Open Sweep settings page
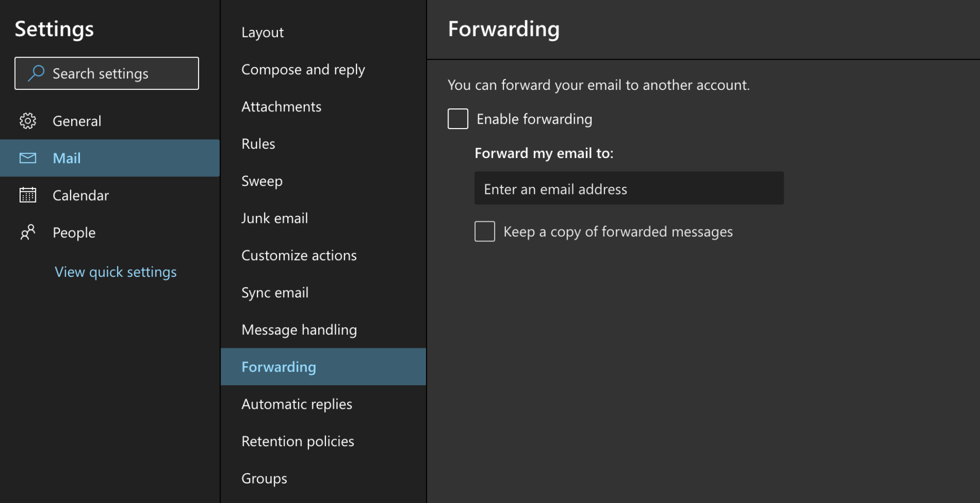 (324, 181)
